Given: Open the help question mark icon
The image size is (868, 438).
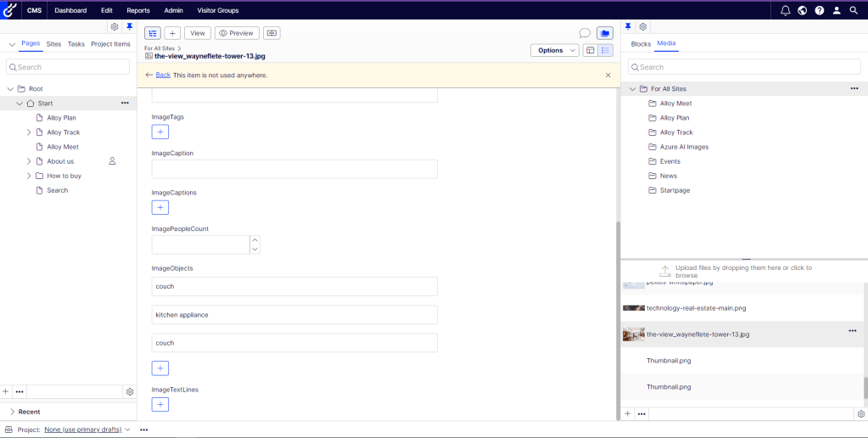Looking at the screenshot, I should pos(819,10).
